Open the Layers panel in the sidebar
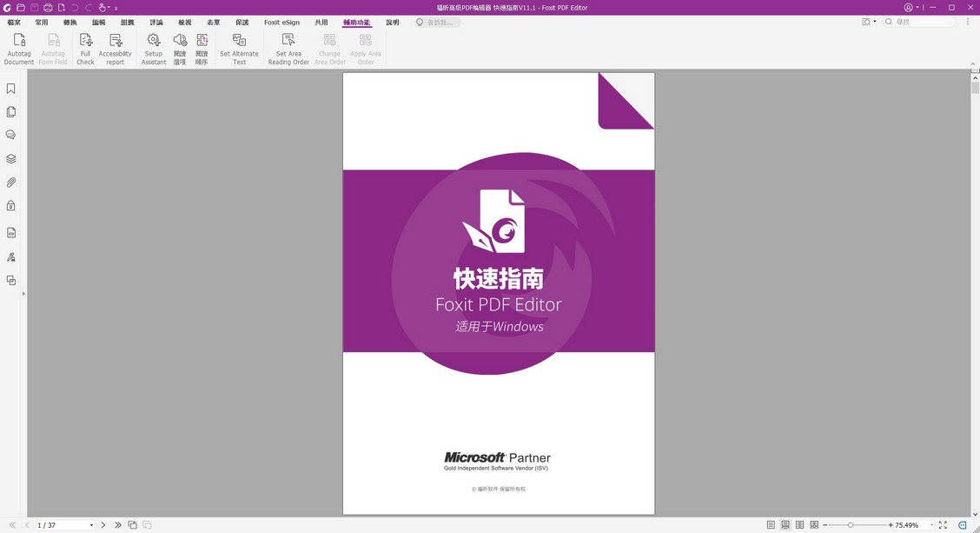The width and height of the screenshot is (980, 533). tap(10, 158)
